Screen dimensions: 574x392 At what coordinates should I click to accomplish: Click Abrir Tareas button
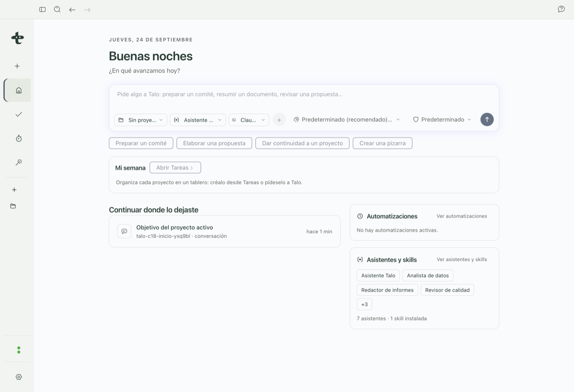(175, 168)
